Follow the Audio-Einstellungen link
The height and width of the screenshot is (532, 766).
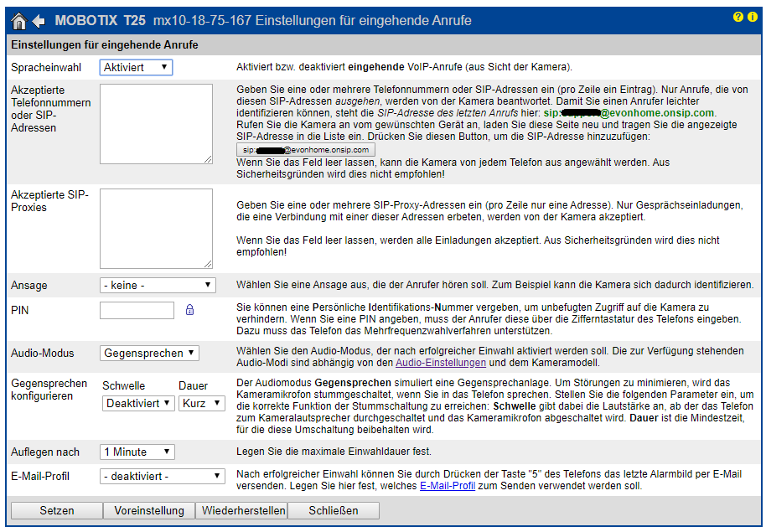tap(441, 363)
